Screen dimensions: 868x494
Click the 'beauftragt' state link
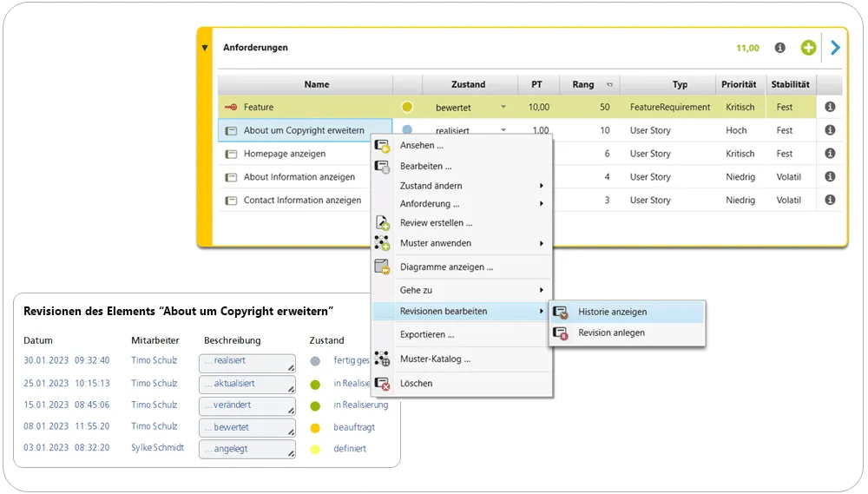[354, 427]
